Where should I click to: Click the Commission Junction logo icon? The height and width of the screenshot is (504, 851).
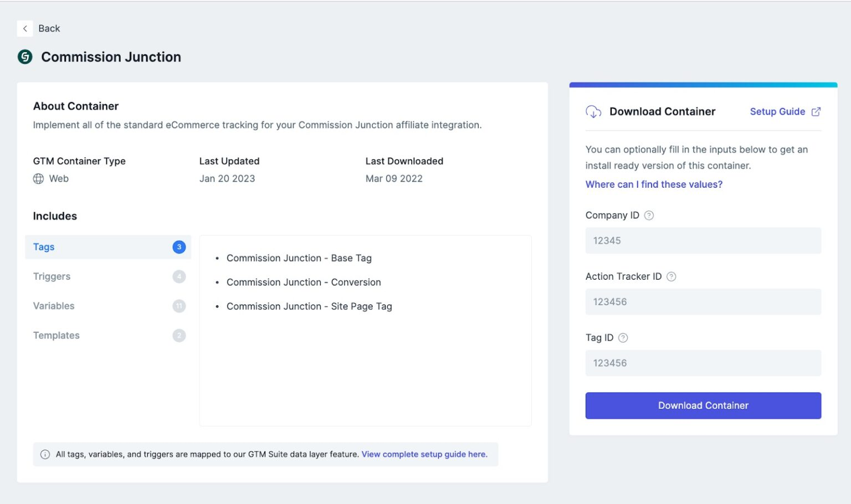[x=25, y=56]
